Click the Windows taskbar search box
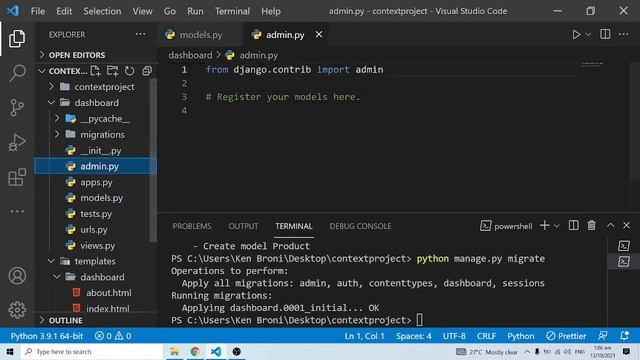This screenshot has height=360, width=640. click(x=92, y=351)
